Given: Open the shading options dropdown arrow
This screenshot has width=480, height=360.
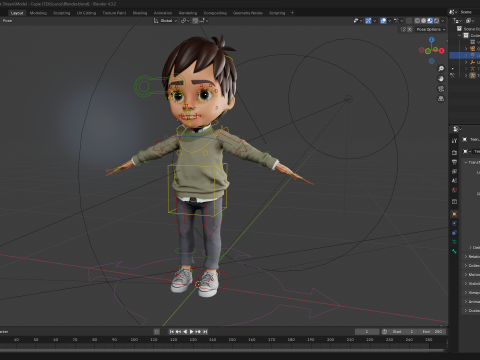Looking at the screenshot, I should pyautogui.click(x=443, y=21).
